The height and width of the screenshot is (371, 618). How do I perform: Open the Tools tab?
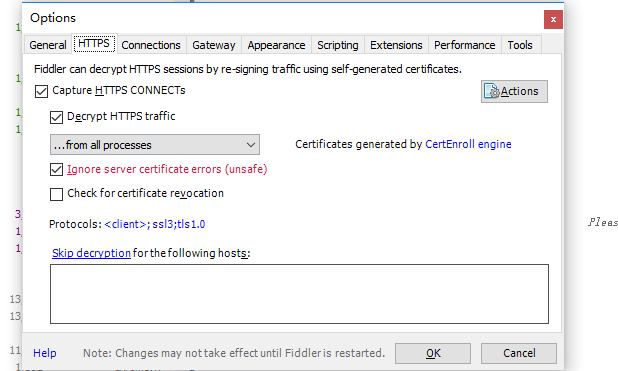pyautogui.click(x=520, y=45)
